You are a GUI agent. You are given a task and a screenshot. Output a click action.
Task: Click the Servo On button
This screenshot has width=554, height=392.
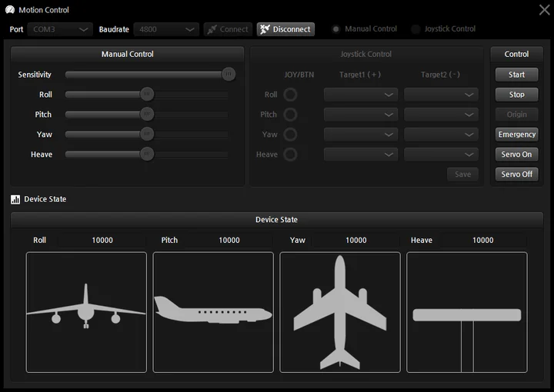516,154
